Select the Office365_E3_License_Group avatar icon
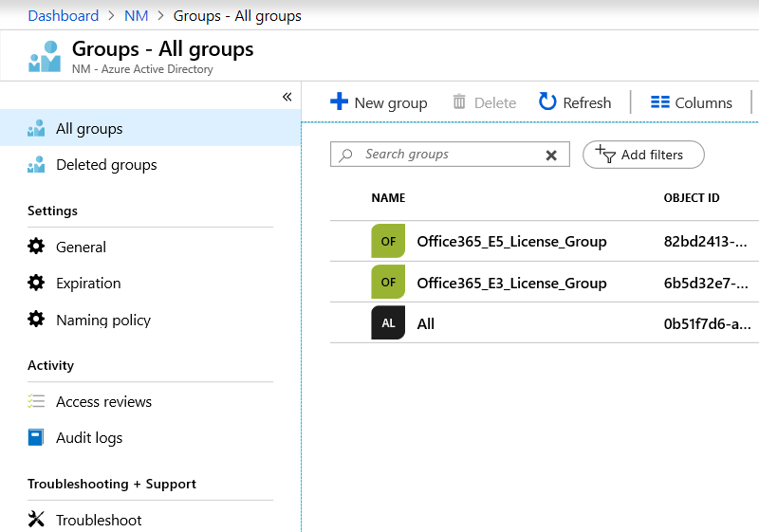This screenshot has width=759, height=532. click(x=388, y=283)
